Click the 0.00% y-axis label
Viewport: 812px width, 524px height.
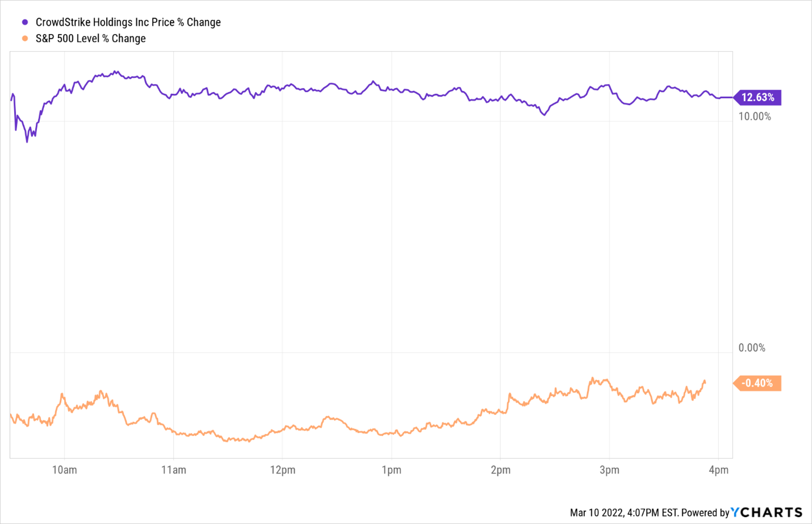click(x=752, y=348)
